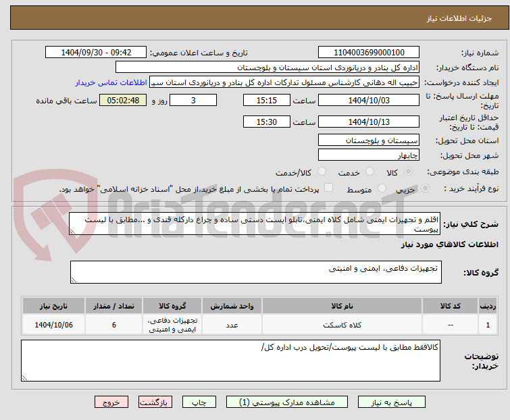Viewport: 510px width, 420px height.
Task: Select the خدمت radio button
Action: (369, 172)
